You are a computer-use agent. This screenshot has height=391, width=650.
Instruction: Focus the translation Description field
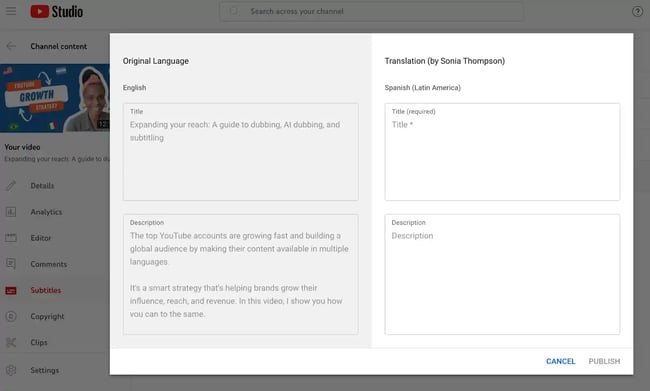point(502,274)
